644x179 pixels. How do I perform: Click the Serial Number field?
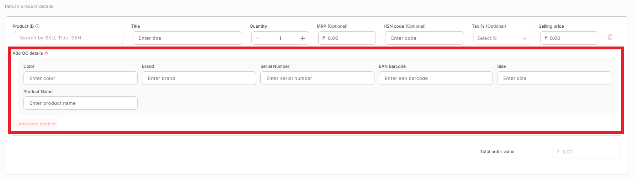point(317,78)
